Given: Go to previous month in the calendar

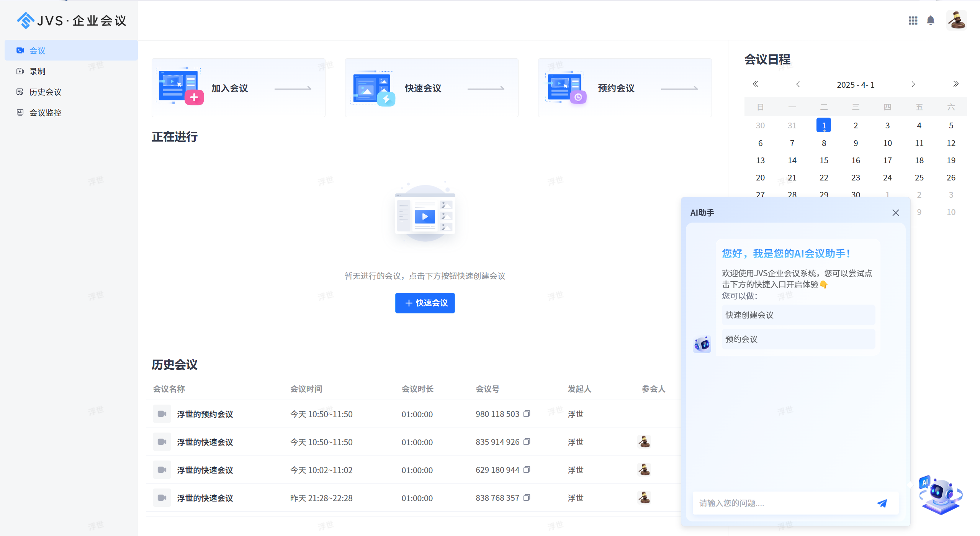Looking at the screenshot, I should tap(798, 84).
